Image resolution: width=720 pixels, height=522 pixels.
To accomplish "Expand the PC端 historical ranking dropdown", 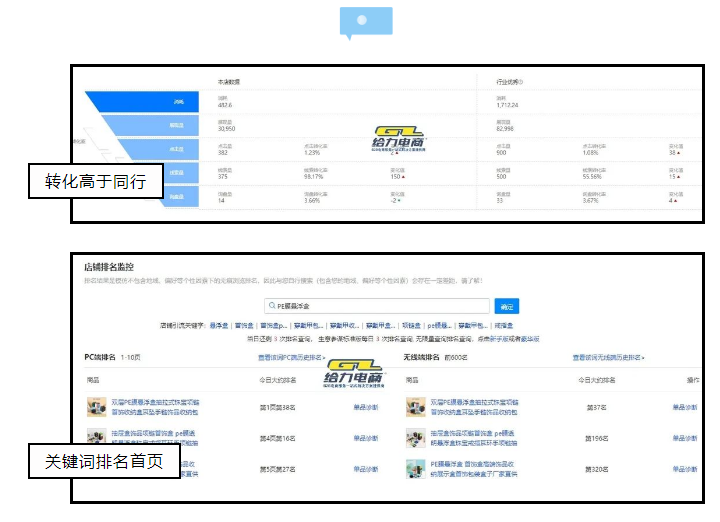I will 291,357.
